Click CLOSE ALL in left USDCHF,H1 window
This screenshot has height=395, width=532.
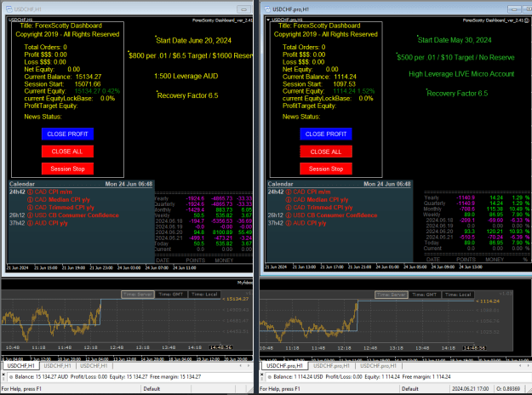point(67,152)
